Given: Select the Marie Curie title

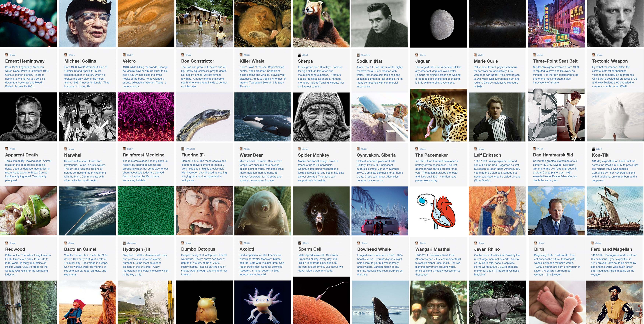Looking at the screenshot, I should pyautogui.click(x=486, y=61).
